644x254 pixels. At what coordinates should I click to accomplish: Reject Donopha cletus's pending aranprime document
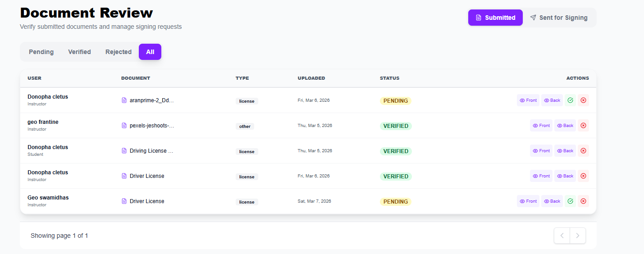tap(583, 100)
